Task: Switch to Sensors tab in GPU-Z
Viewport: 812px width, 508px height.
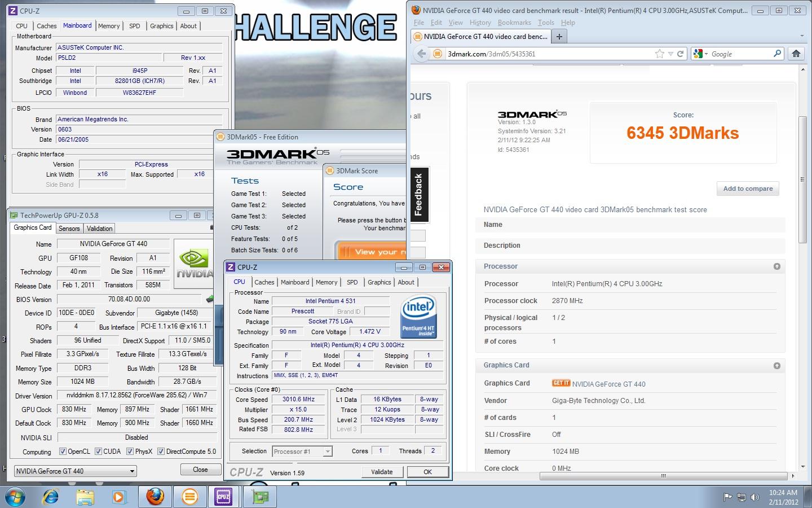Action: point(69,229)
